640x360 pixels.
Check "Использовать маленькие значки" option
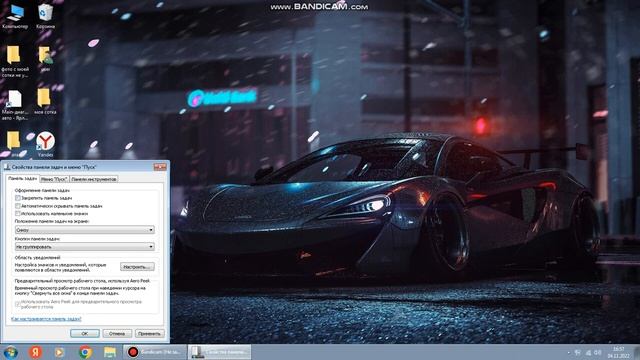pyautogui.click(x=18, y=213)
